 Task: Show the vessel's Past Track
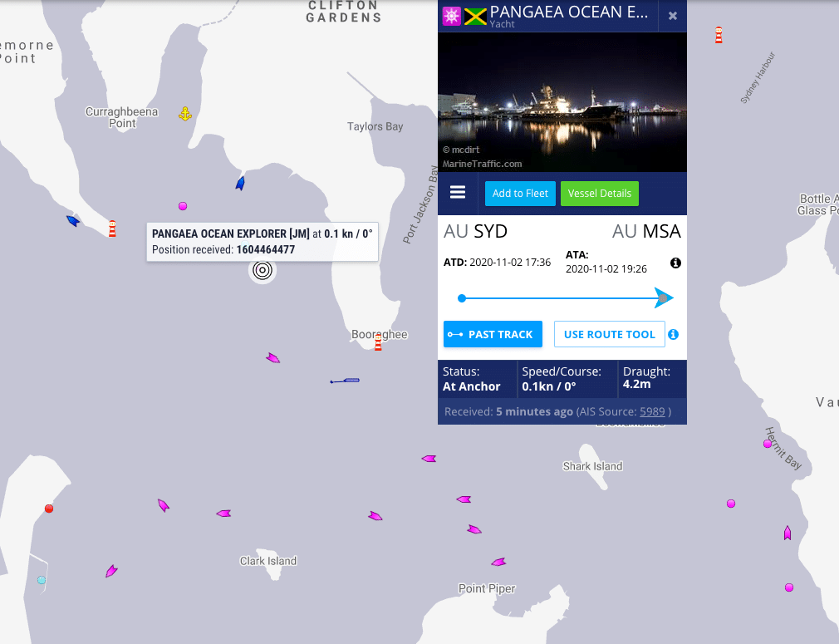point(493,334)
